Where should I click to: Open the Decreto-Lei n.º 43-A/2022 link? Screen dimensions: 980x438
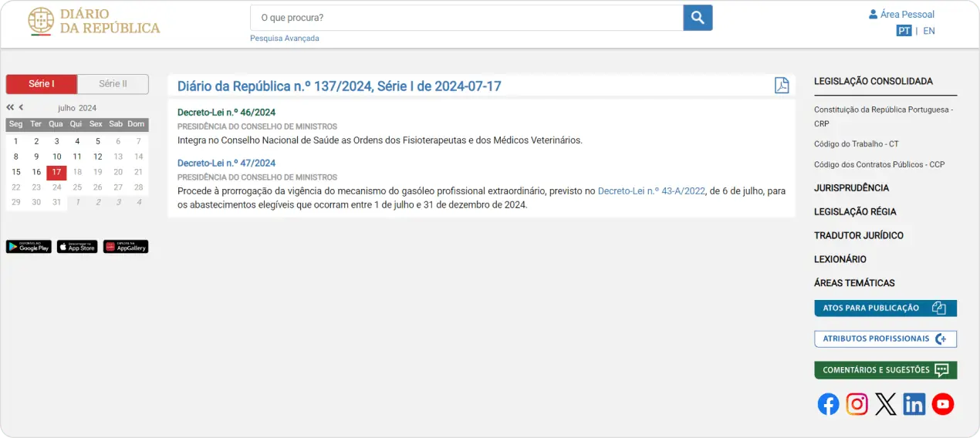pos(651,191)
